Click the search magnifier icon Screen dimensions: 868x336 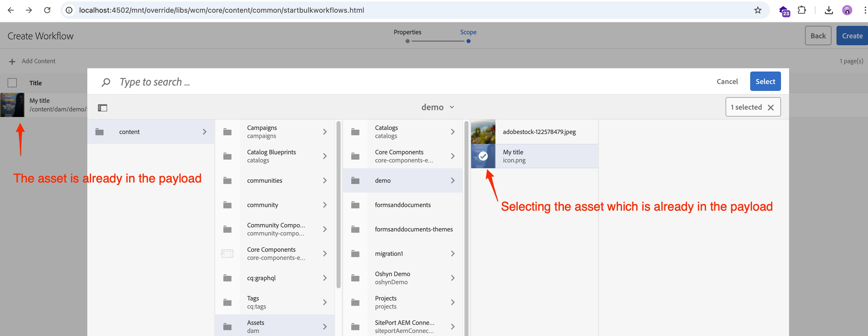pyautogui.click(x=106, y=82)
